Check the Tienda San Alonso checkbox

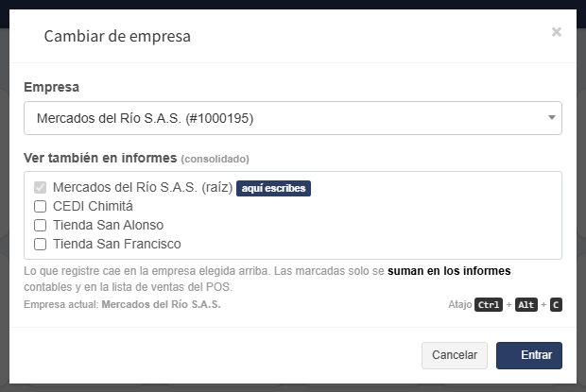40,225
